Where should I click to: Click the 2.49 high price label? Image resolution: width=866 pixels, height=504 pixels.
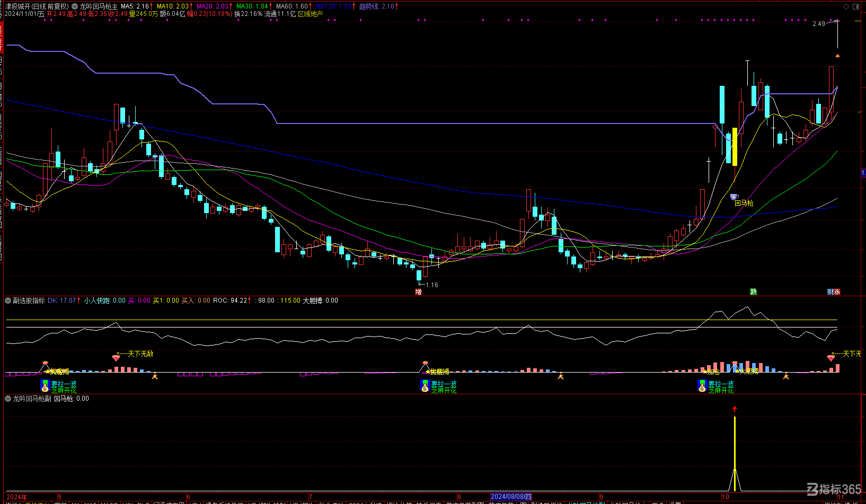(819, 24)
